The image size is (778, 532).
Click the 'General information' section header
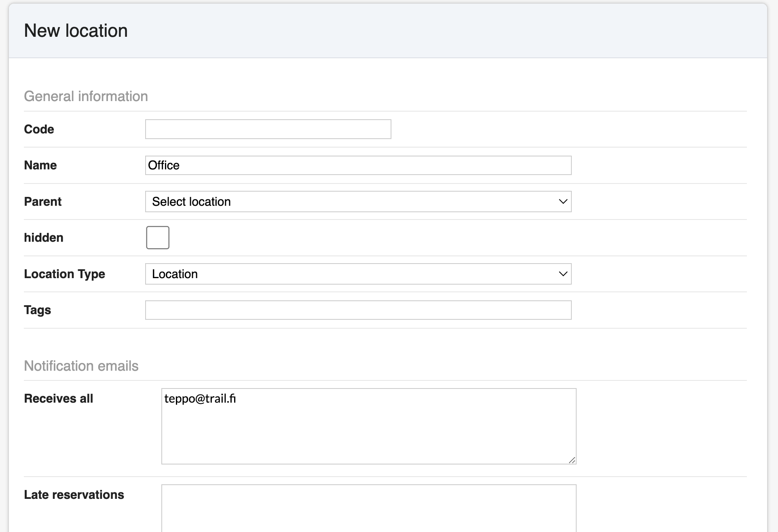(x=86, y=96)
